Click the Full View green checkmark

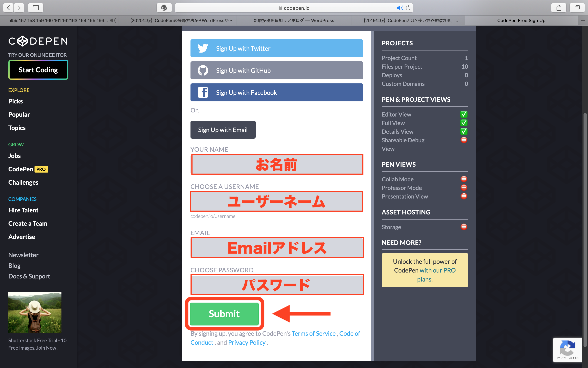(464, 123)
